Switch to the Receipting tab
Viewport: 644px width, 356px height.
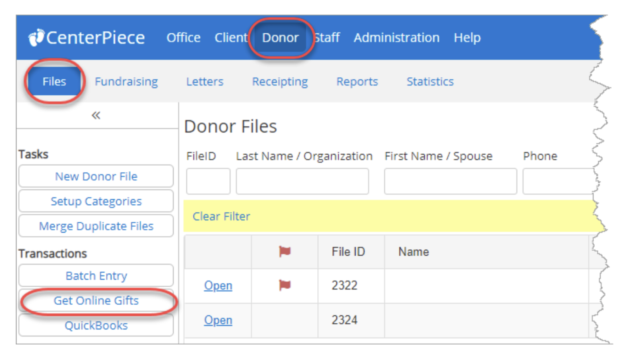click(x=280, y=81)
